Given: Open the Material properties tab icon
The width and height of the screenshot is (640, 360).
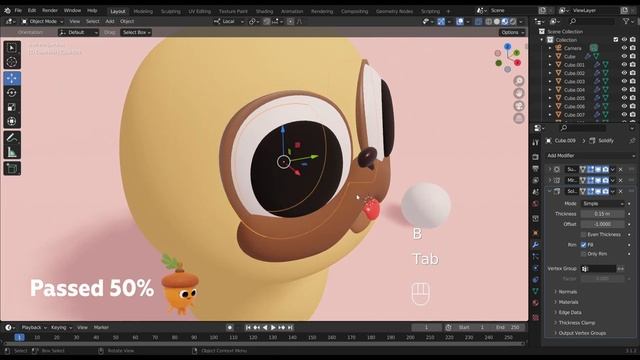Looking at the screenshot, I should pos(536,303).
